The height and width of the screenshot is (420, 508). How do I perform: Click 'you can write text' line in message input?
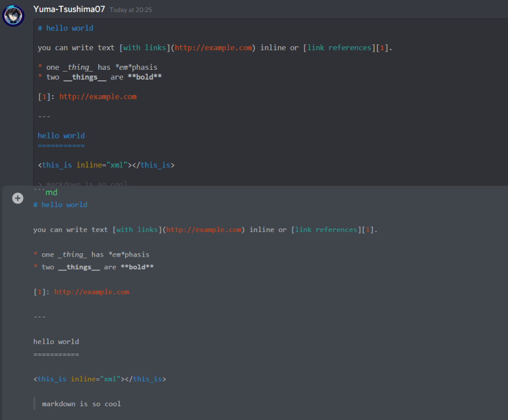(206, 230)
